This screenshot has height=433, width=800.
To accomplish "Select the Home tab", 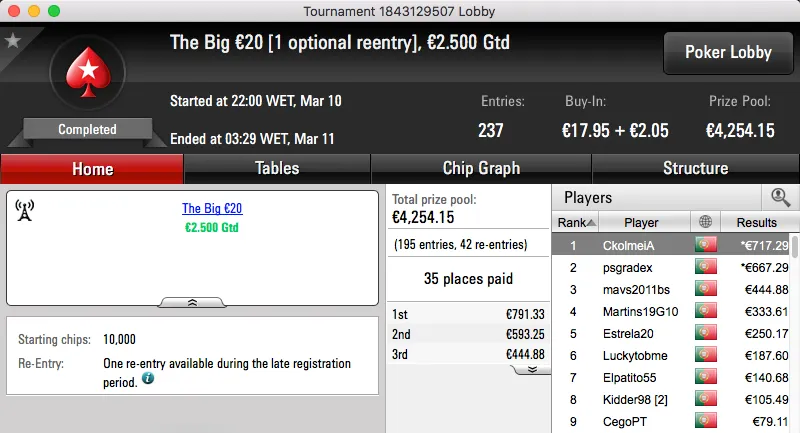I will click(92, 168).
